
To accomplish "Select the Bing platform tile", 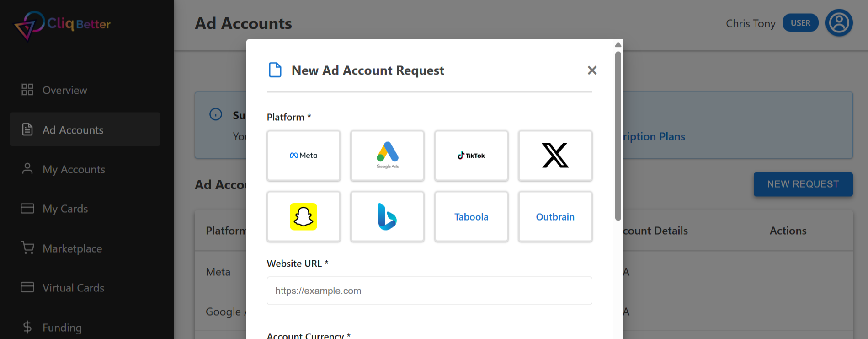I will pyautogui.click(x=387, y=216).
